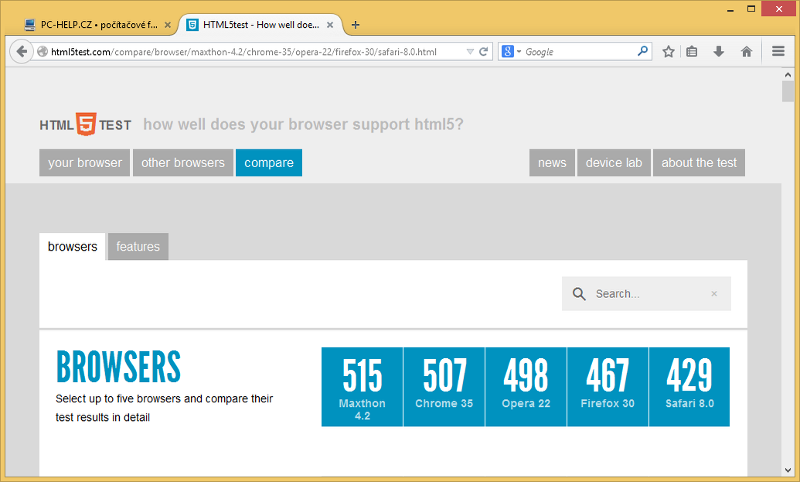Image resolution: width=800 pixels, height=482 pixels.
Task: Select the Opera 22 score tile
Action: [526, 387]
